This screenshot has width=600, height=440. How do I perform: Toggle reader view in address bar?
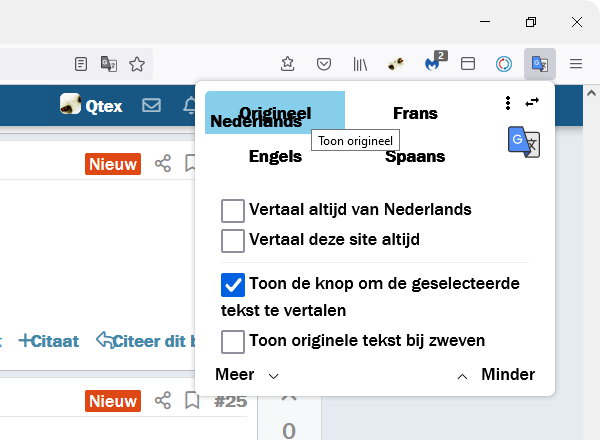click(x=82, y=64)
